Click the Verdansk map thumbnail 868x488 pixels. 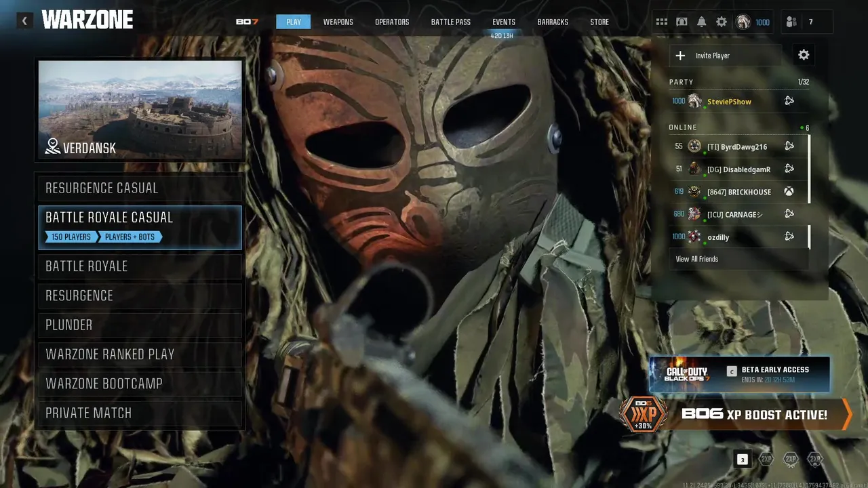(140, 110)
